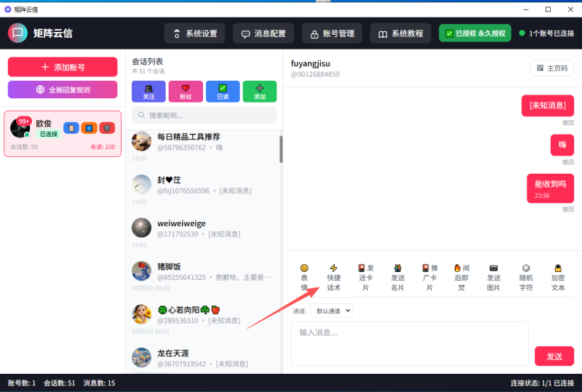
Task: Filter conversations by 关注 following
Action: point(148,92)
